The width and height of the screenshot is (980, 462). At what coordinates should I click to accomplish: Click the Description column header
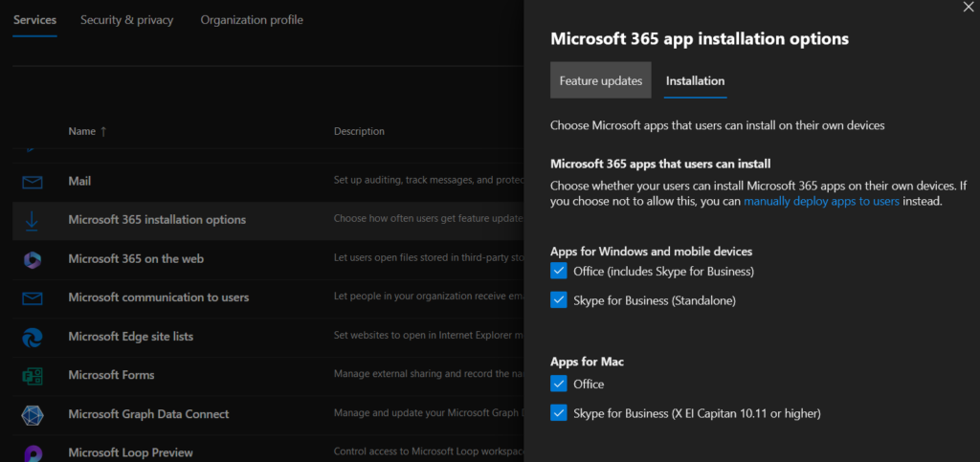(x=359, y=131)
